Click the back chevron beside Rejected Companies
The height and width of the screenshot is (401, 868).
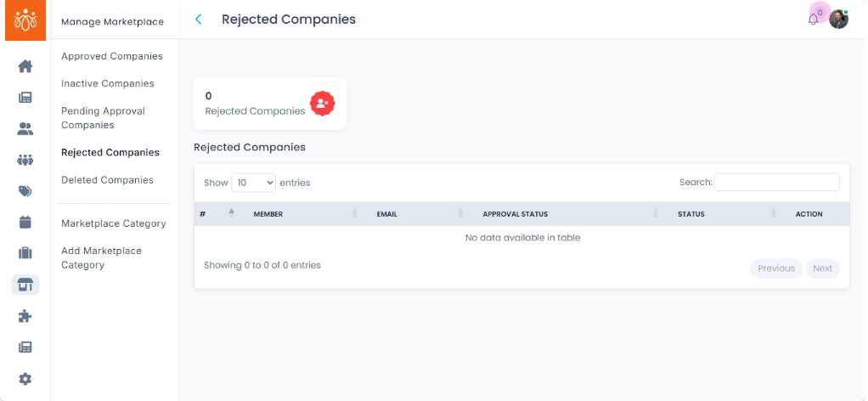[199, 20]
